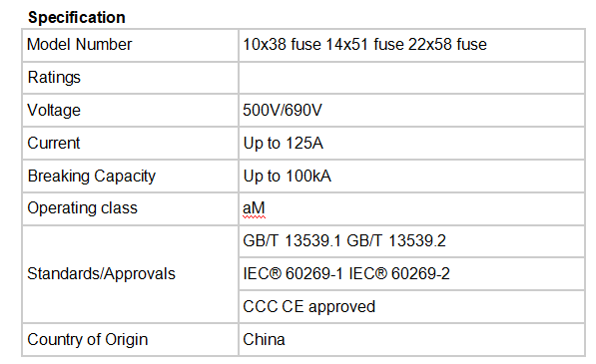
Task: Select the CCC CE approved cell
Action: click(411, 307)
